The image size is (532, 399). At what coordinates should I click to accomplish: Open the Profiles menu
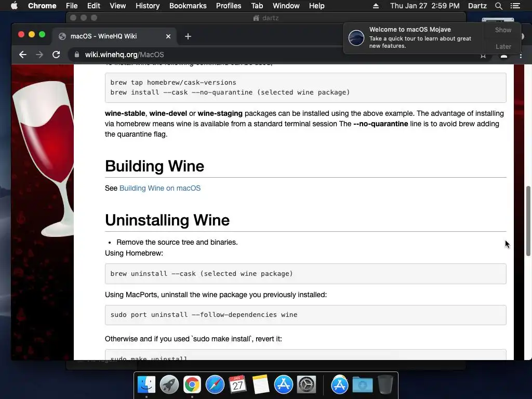[229, 6]
